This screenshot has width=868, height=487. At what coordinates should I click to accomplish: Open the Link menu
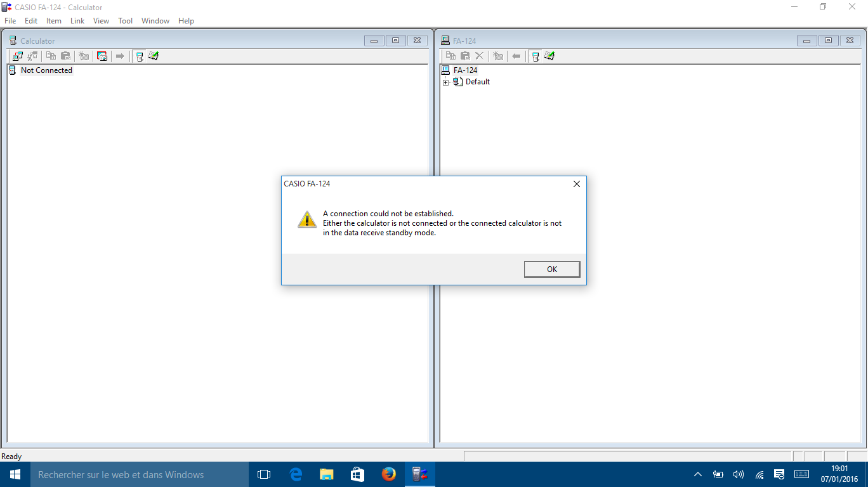[77, 21]
